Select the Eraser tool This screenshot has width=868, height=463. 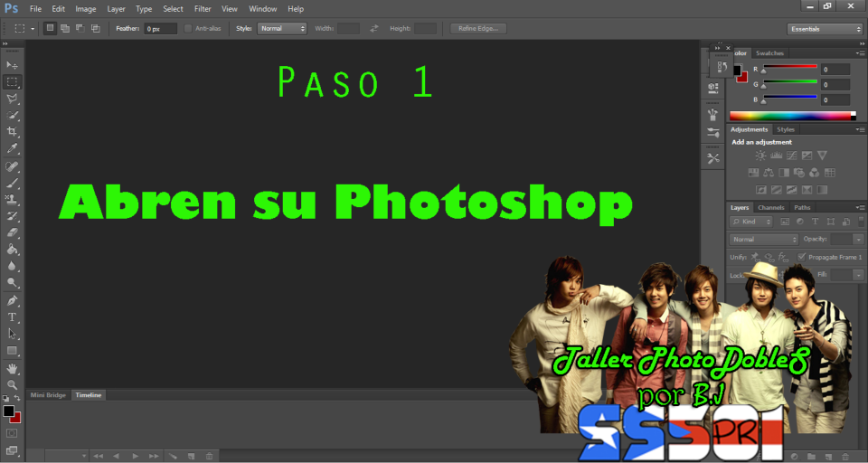coord(12,232)
